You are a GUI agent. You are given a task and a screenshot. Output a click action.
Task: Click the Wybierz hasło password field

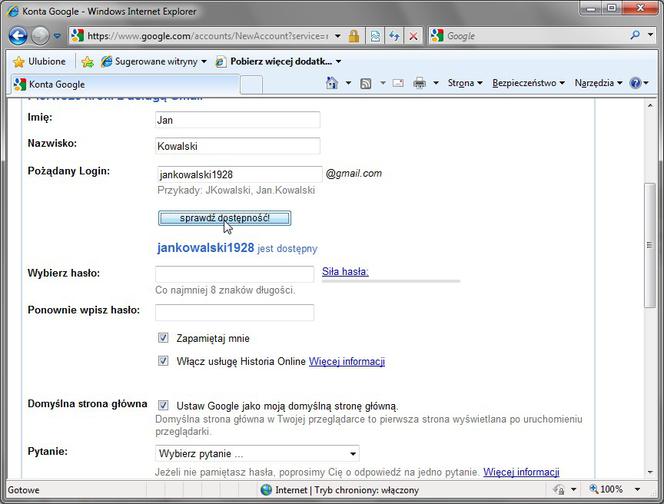235,274
